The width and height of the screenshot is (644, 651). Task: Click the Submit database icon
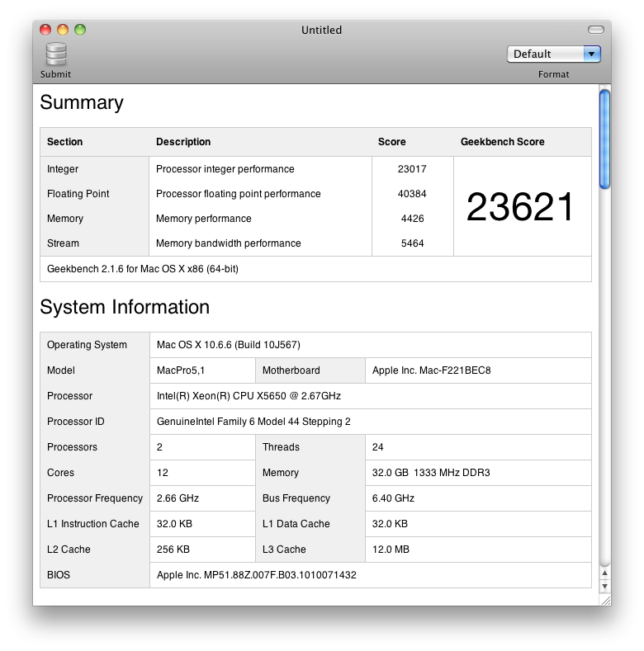coord(55,54)
